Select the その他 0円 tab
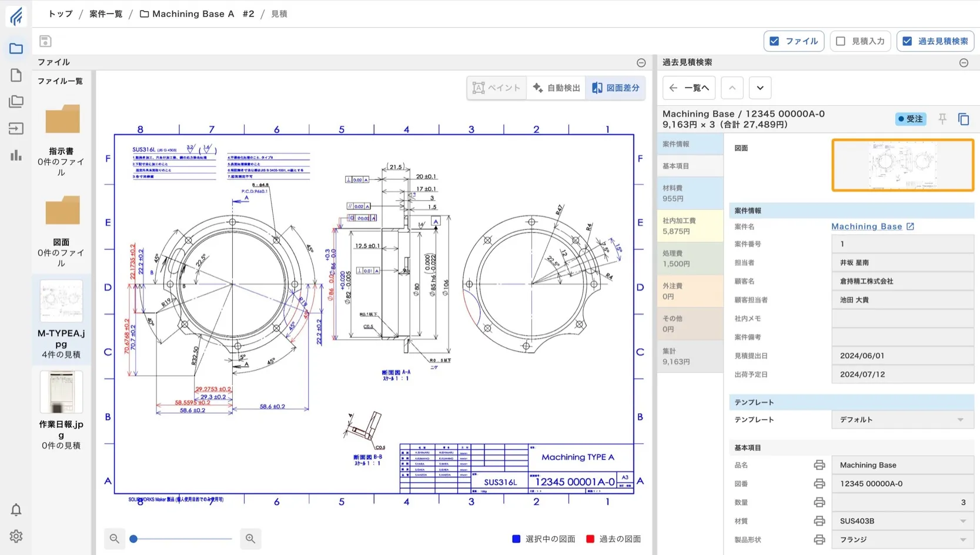Screen dimensions: 980x555 690,324
